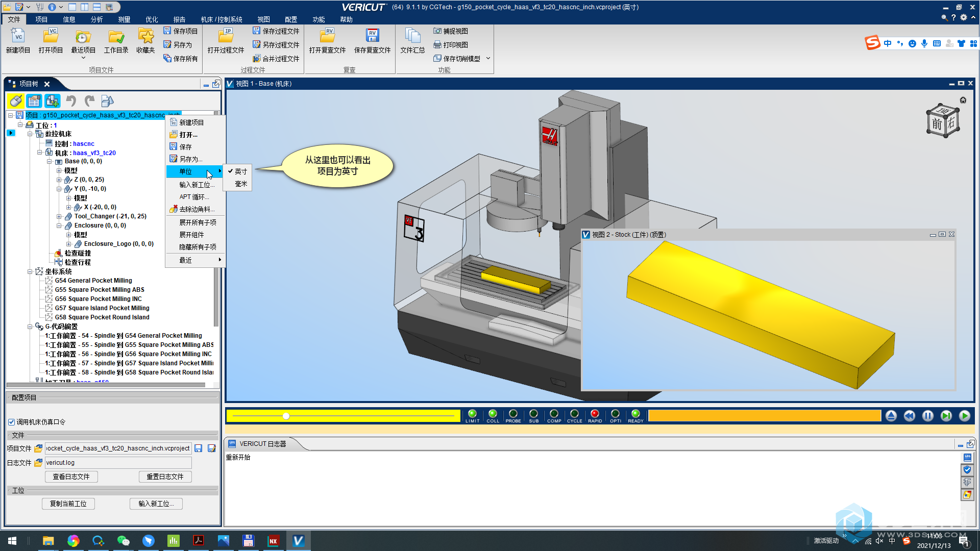Click 保存切削模型 in the ribbon
The image size is (980, 551).
tap(457, 59)
